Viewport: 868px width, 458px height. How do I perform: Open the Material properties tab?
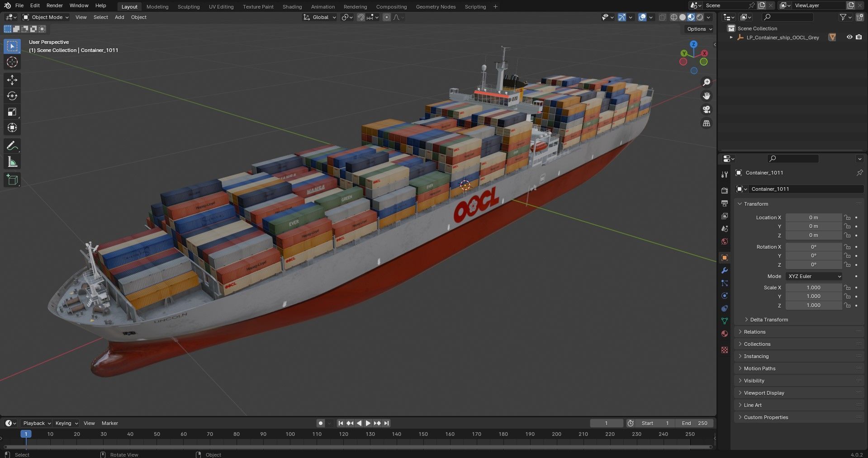(x=725, y=334)
